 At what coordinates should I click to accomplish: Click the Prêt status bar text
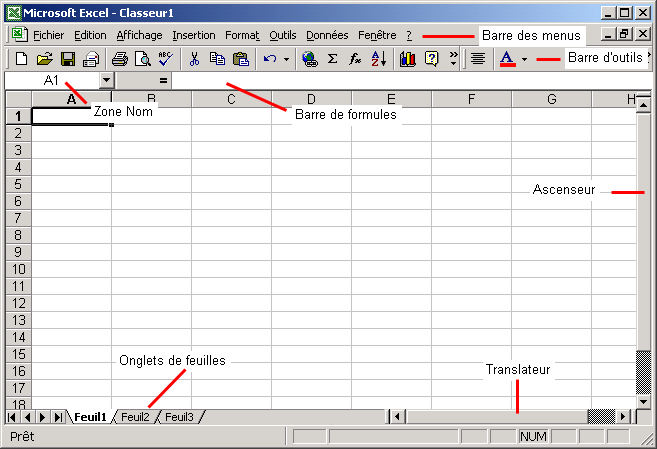tap(22, 437)
